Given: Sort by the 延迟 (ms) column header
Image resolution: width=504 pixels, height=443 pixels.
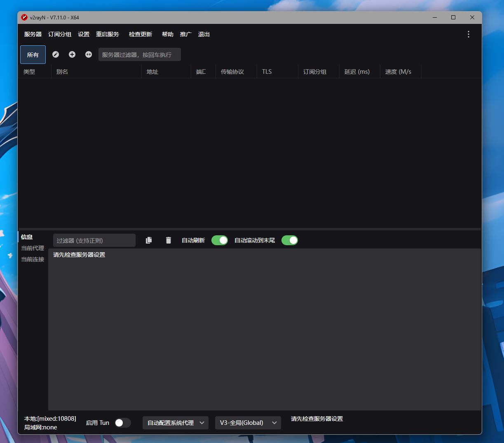Looking at the screenshot, I should 357,72.
